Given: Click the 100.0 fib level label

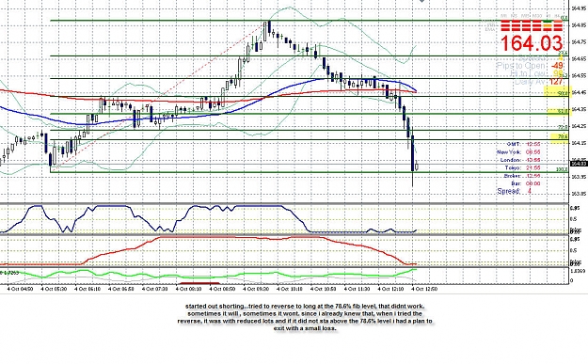Looking at the screenshot, I should [562, 170].
